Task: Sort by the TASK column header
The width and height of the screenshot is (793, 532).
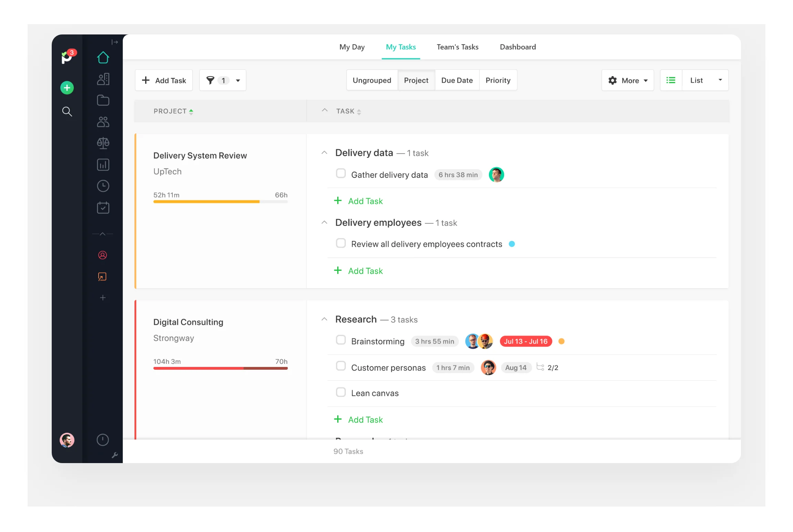Action: pyautogui.click(x=349, y=111)
